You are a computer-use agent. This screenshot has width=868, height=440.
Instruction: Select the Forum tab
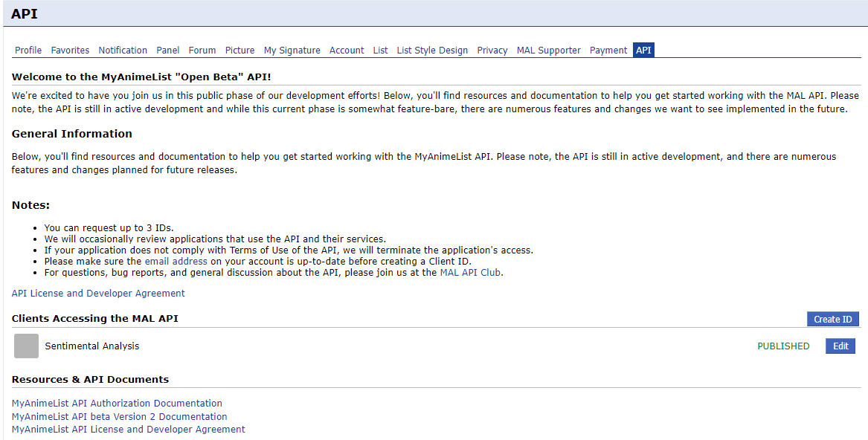tap(202, 51)
